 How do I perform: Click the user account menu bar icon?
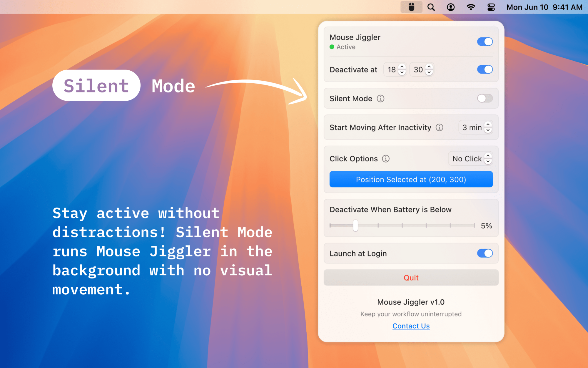[x=451, y=7]
